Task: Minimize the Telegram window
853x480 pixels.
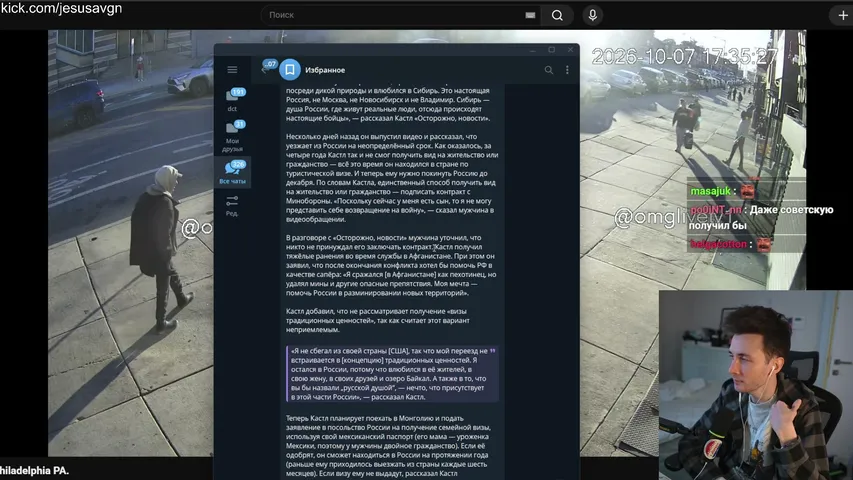Action: [x=533, y=50]
